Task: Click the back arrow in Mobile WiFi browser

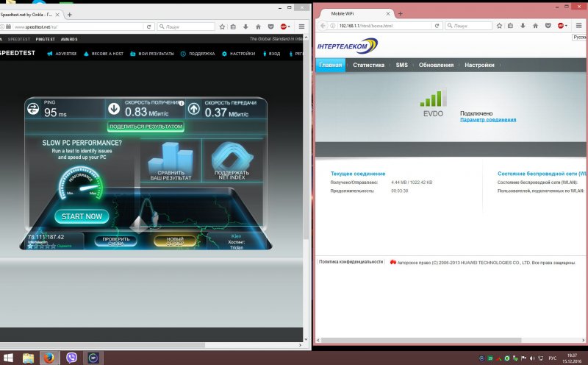Action: click(322, 26)
